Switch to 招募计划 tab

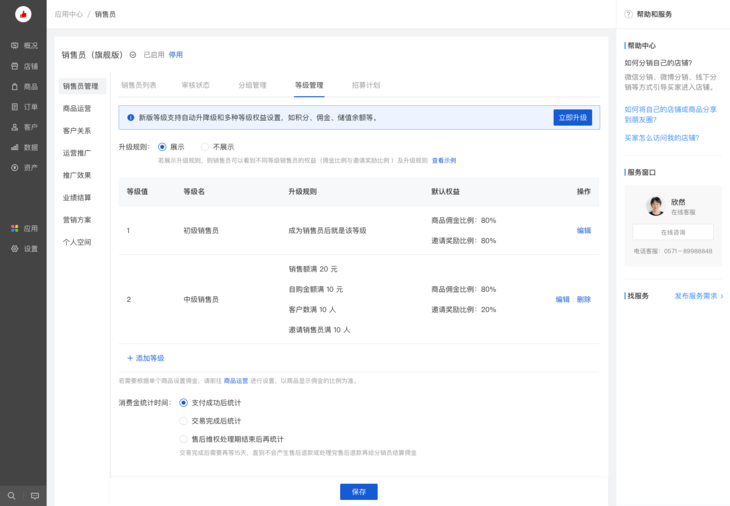(x=366, y=86)
